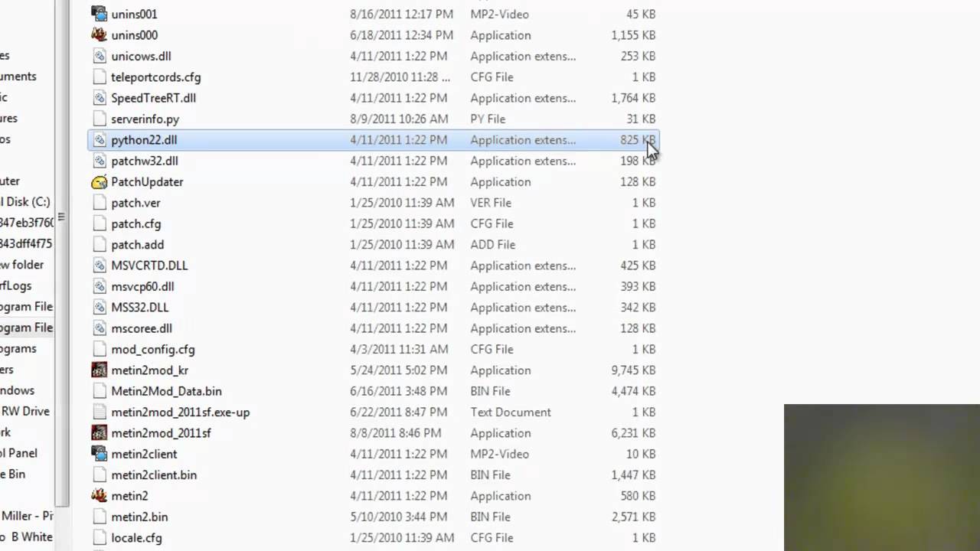Select the file name PatchUpdater
This screenshot has height=551, width=980.
coord(147,181)
